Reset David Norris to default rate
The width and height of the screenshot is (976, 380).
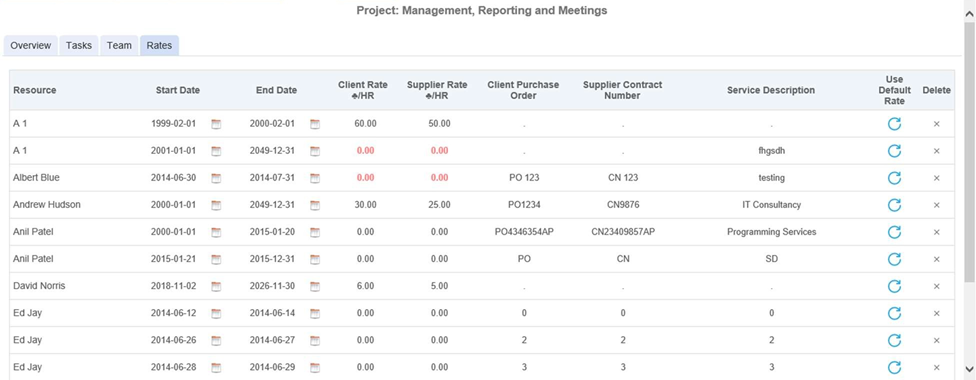894,286
